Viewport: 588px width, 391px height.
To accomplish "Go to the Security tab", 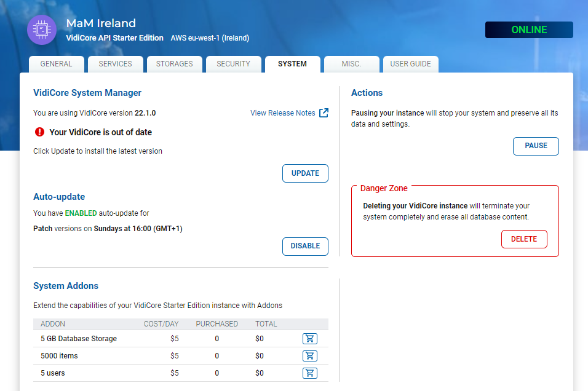I will tap(233, 64).
